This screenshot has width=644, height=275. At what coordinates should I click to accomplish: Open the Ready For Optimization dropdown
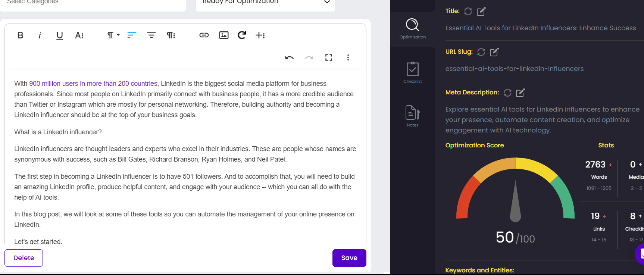click(x=265, y=3)
